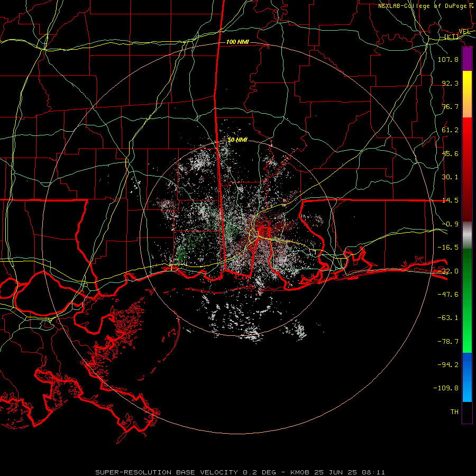Viewport: 476px width, 476px height.
Task: Click the 45.6 legend value
Action: [450, 153]
